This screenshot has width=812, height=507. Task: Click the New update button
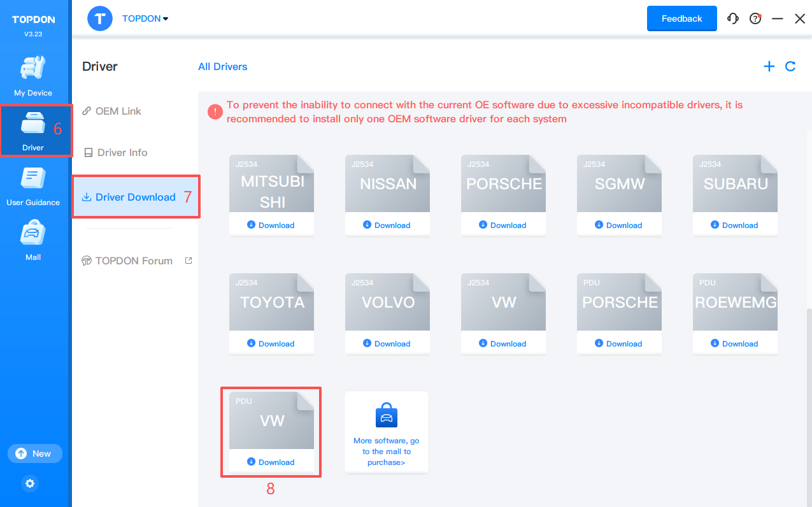34,453
